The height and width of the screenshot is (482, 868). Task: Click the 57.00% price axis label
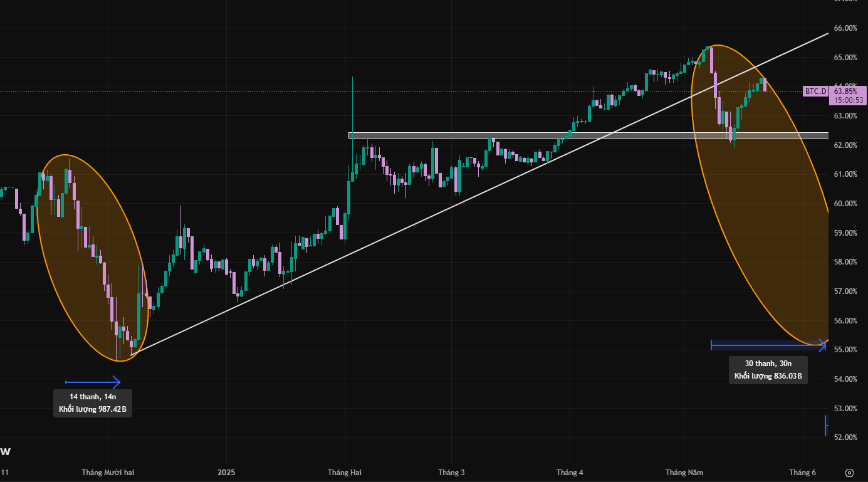845,291
